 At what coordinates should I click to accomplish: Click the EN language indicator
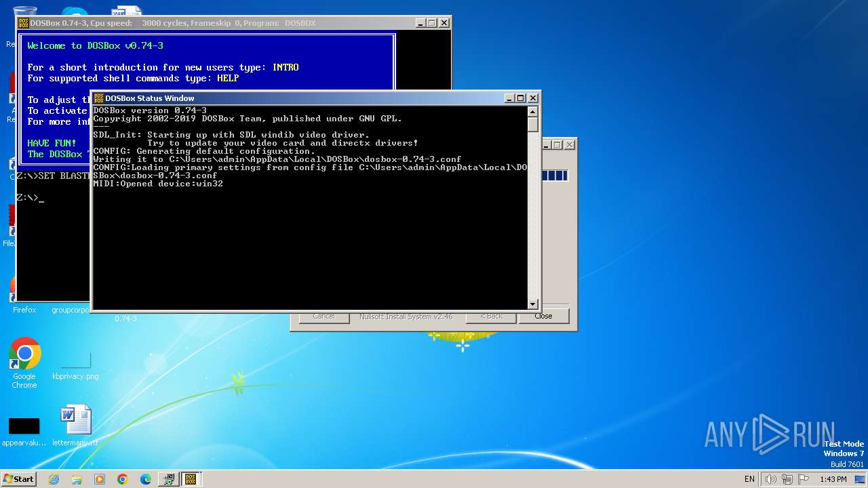[x=749, y=479]
